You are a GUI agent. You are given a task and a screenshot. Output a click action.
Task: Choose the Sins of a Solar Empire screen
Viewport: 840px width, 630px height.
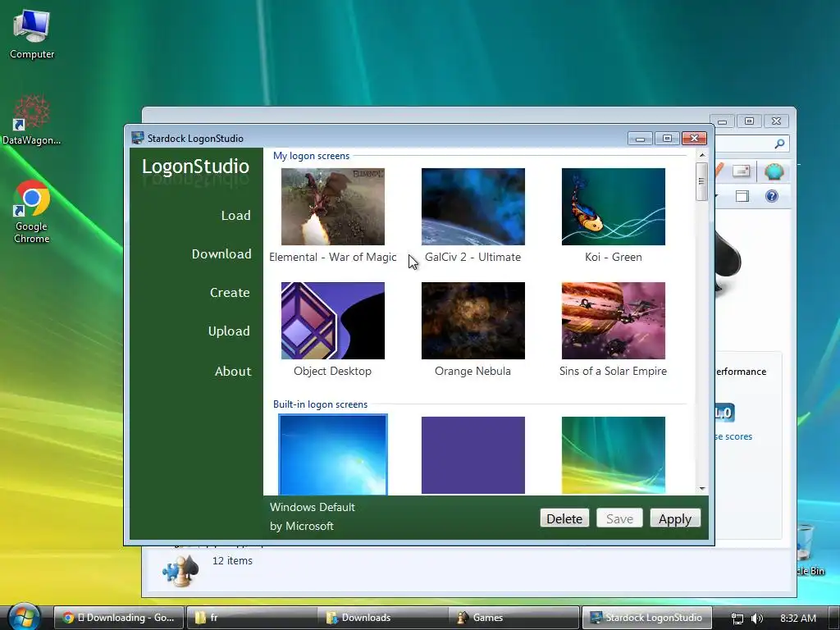pyautogui.click(x=614, y=321)
